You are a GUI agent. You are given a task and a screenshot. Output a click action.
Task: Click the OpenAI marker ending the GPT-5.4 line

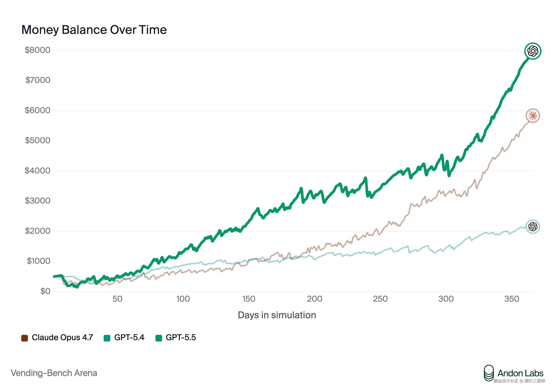click(533, 227)
